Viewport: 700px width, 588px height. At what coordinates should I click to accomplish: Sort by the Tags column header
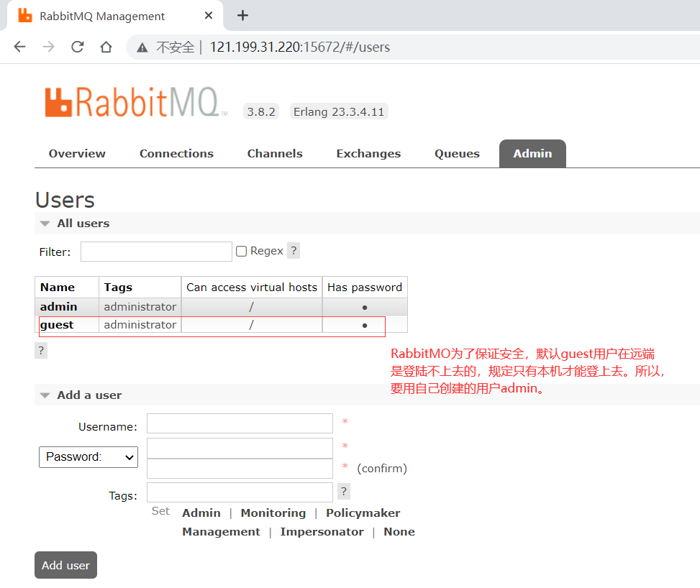[x=118, y=288]
